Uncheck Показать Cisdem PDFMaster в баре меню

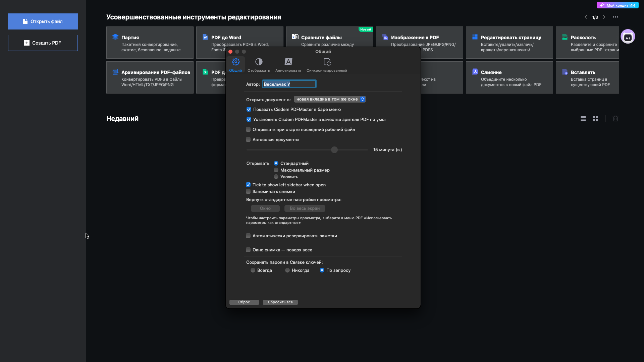click(x=249, y=110)
